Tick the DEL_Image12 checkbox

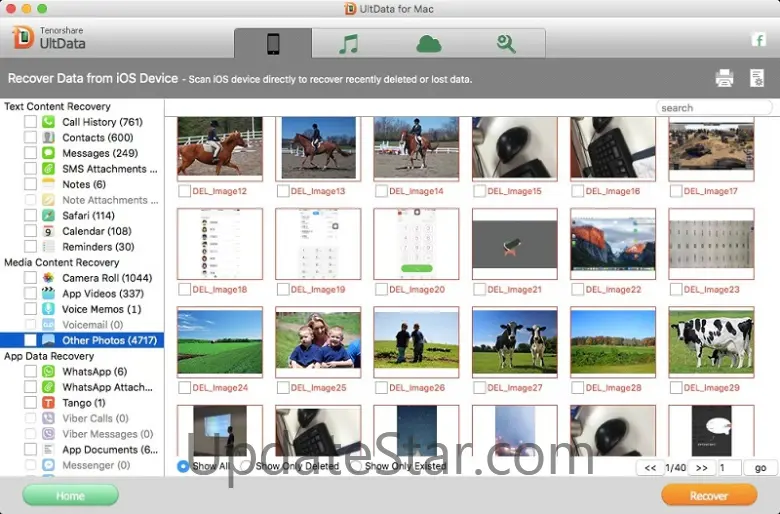click(x=184, y=191)
